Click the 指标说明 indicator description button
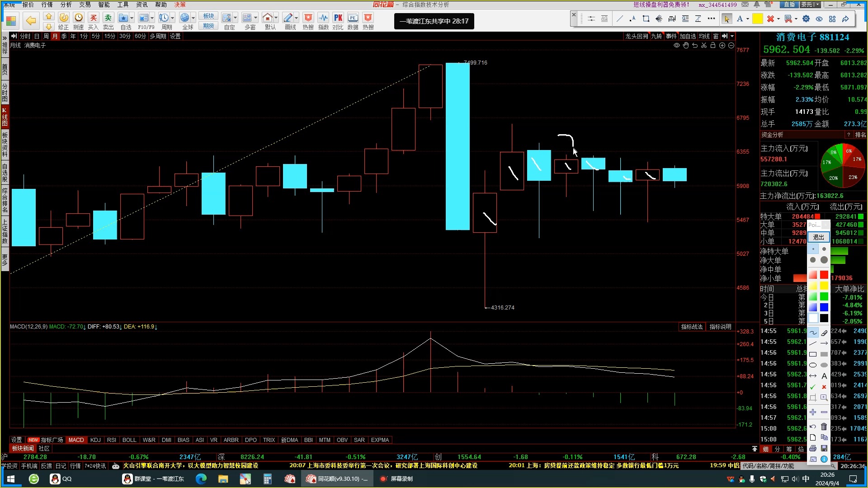This screenshot has width=868, height=488. pyautogui.click(x=720, y=327)
